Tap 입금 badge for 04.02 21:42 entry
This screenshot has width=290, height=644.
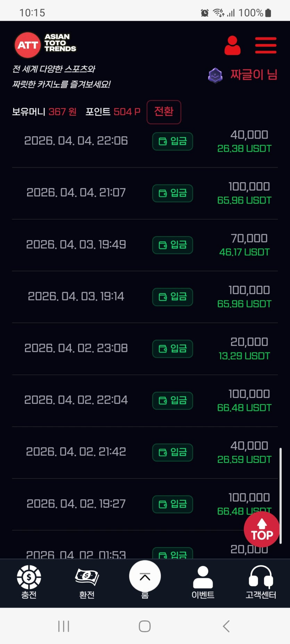(173, 452)
